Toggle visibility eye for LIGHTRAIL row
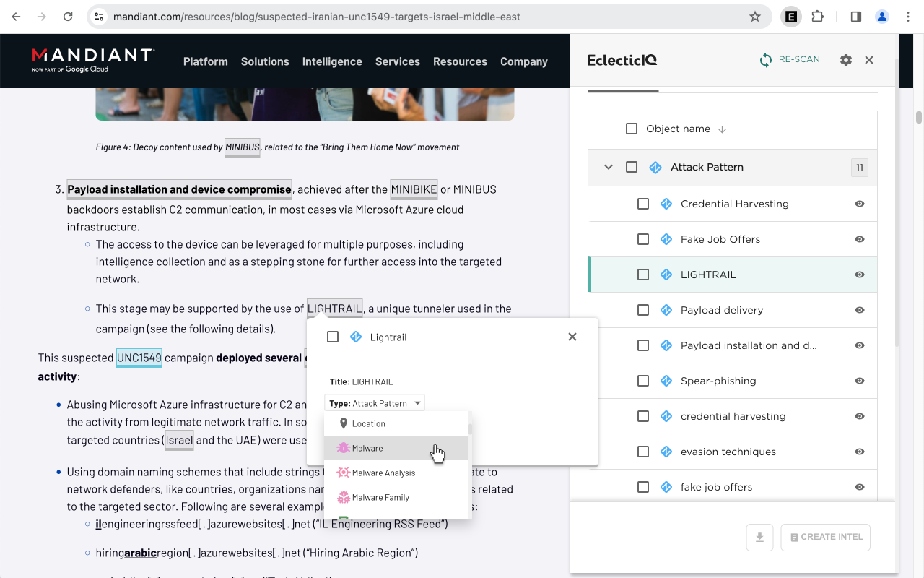Viewport: 924px width, 578px height. (x=860, y=275)
